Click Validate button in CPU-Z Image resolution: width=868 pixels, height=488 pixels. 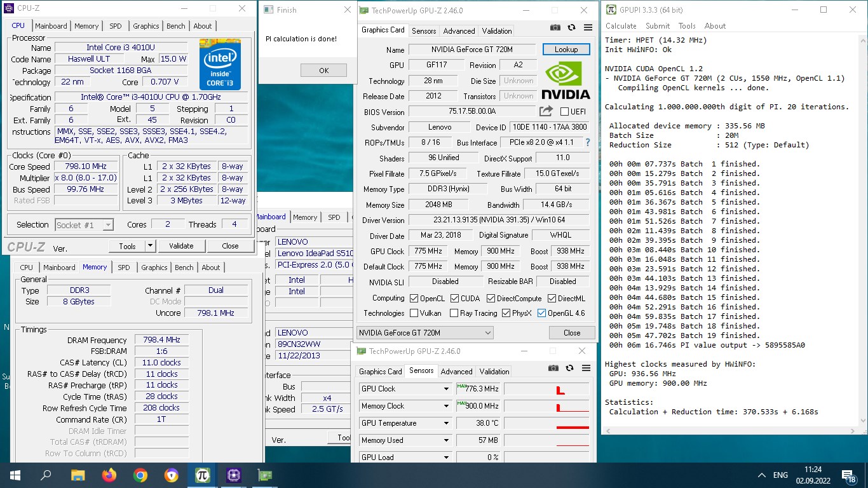pyautogui.click(x=181, y=246)
